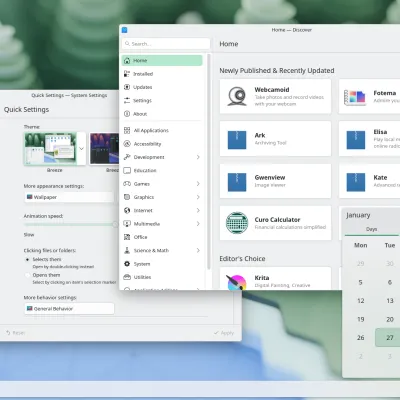The width and height of the screenshot is (400, 400).
Task: Click the Gwenview app icon
Action: (237, 182)
